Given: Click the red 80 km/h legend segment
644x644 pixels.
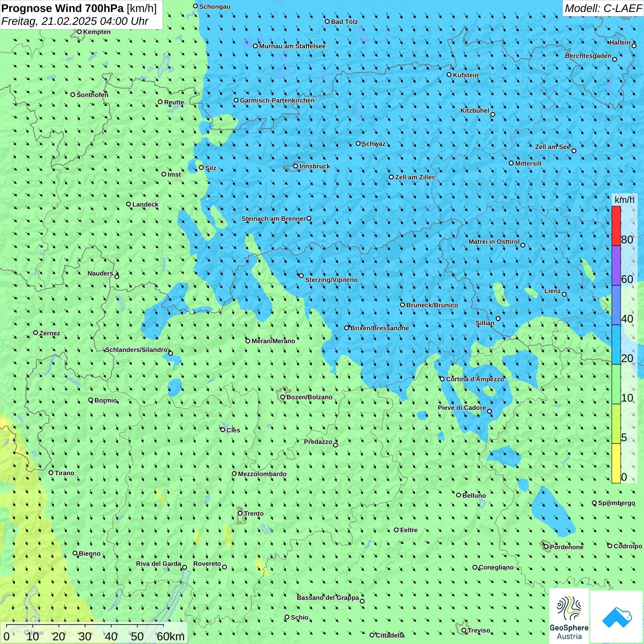Looking at the screenshot, I should tap(616, 226).
